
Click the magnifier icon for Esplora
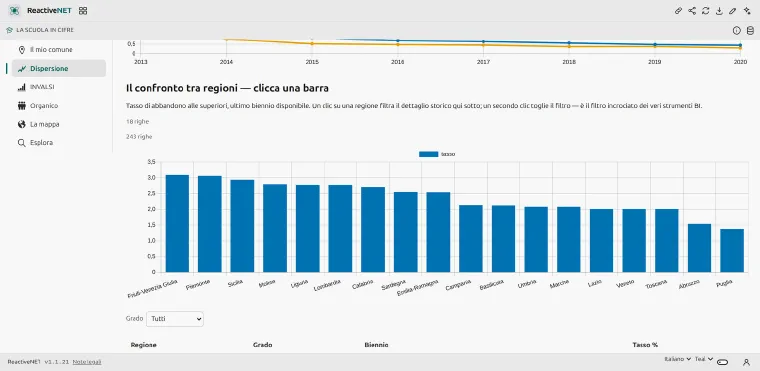point(21,143)
